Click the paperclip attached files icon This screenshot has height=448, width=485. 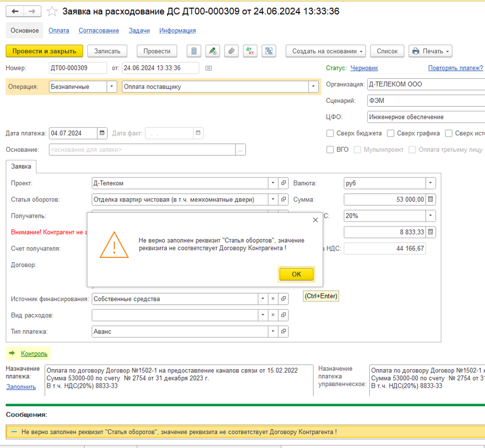click(231, 51)
